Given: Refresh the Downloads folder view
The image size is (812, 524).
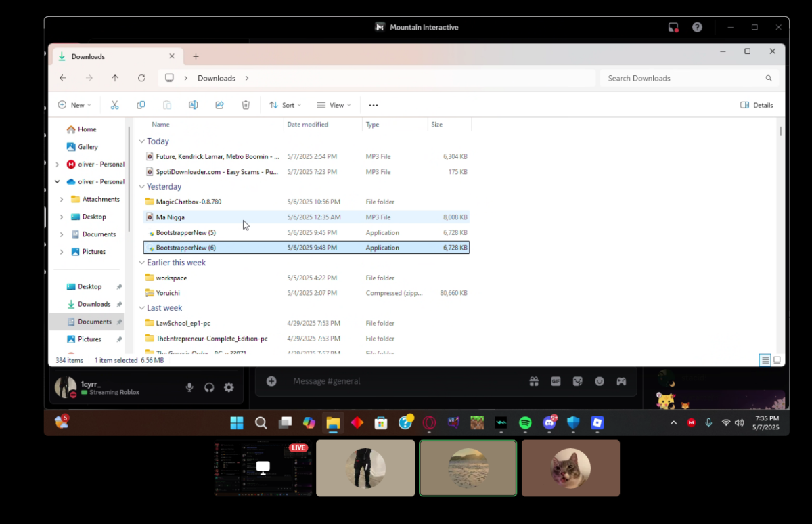Looking at the screenshot, I should [141, 78].
